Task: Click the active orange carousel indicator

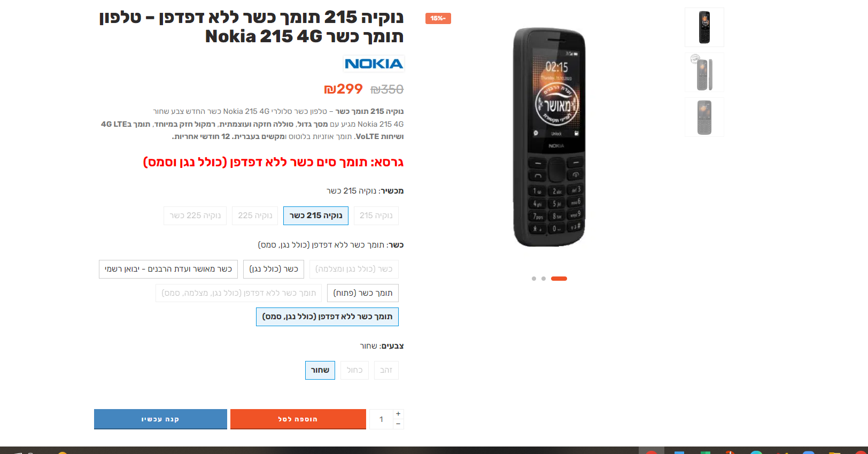Action: tap(559, 279)
